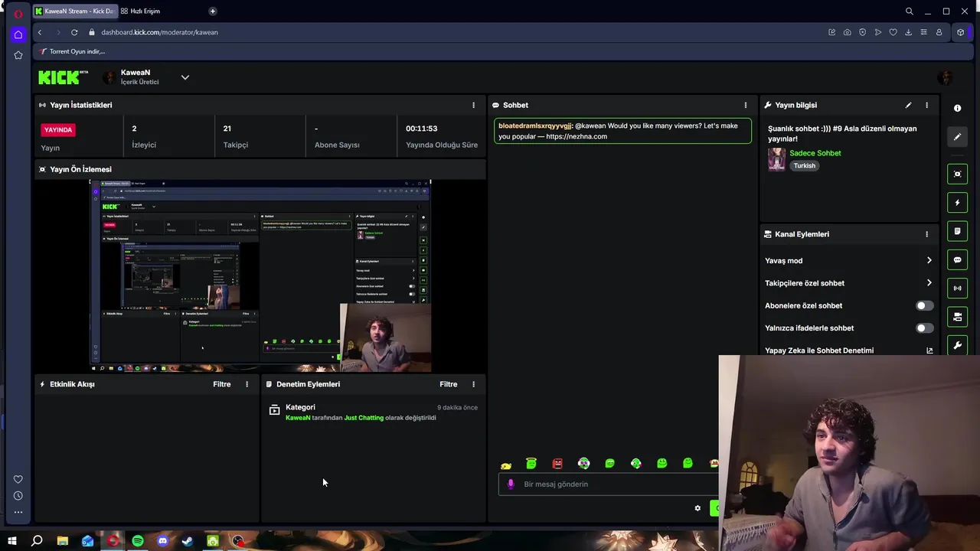Image resolution: width=980 pixels, height=551 pixels.
Task: Open external link icon for Yapay Zeka Sohbet Denetimi
Action: point(929,350)
